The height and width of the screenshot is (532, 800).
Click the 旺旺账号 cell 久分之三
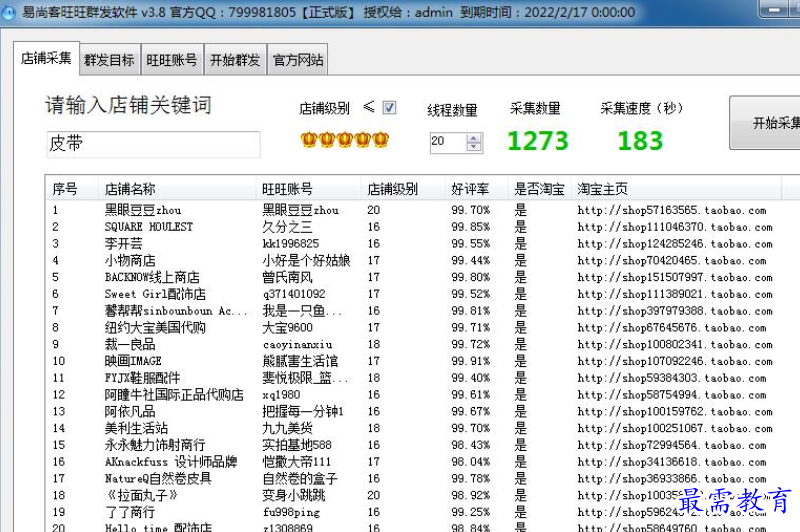click(x=287, y=227)
